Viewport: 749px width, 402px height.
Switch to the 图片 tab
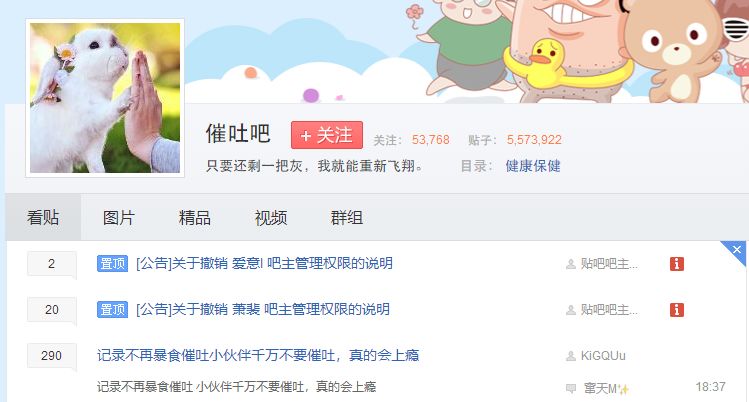(x=119, y=218)
